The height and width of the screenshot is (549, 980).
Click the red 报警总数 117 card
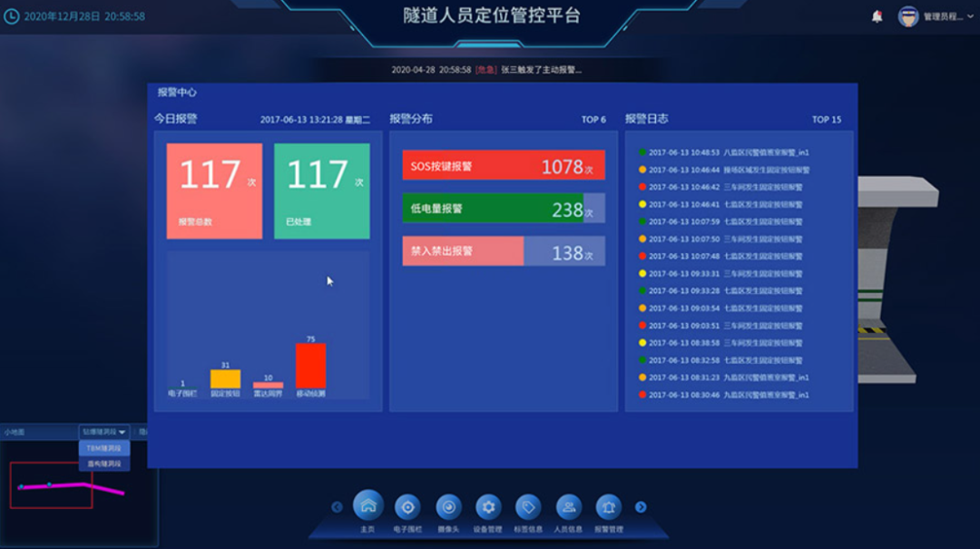point(214,191)
